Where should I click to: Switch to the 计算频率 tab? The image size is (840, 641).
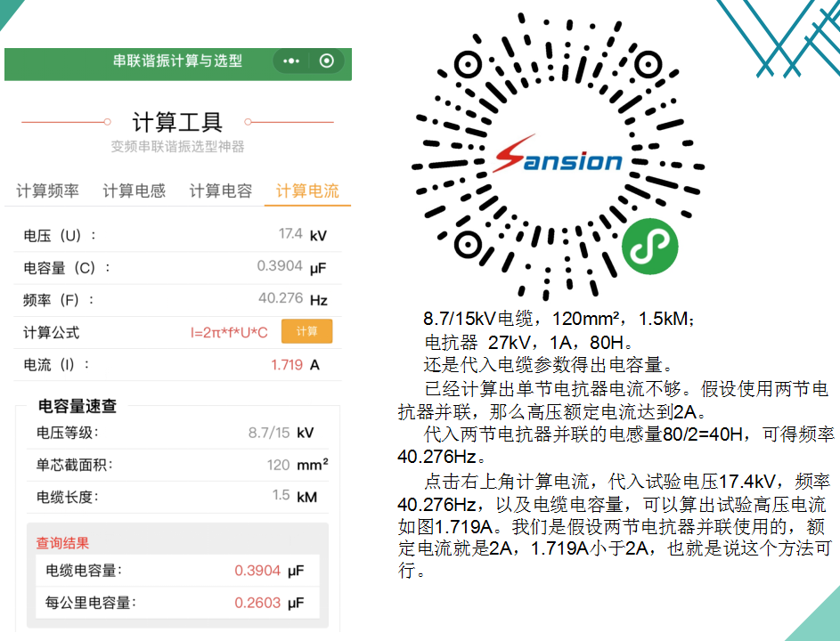click(47, 191)
